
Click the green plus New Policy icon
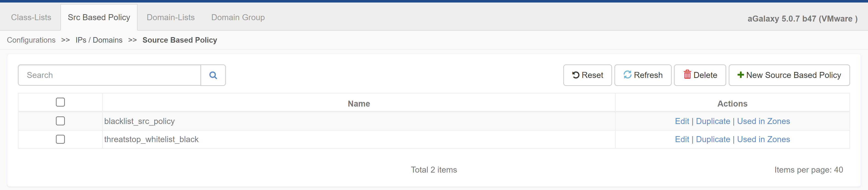click(740, 75)
